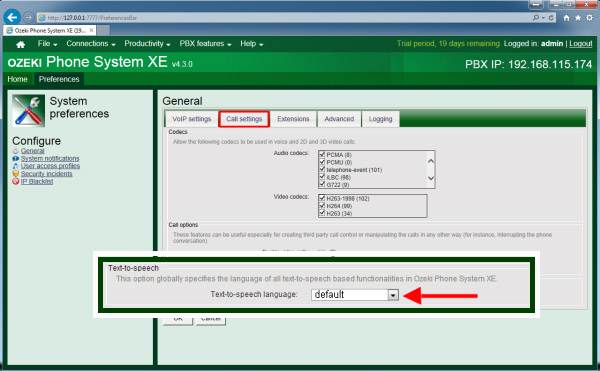Click the address bar search magnifier
This screenshot has width=600, height=371.
click(536, 18)
